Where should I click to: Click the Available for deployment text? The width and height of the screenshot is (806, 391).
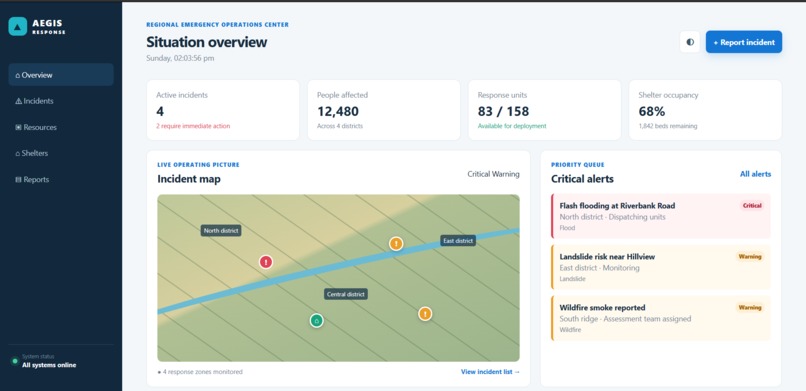point(512,126)
